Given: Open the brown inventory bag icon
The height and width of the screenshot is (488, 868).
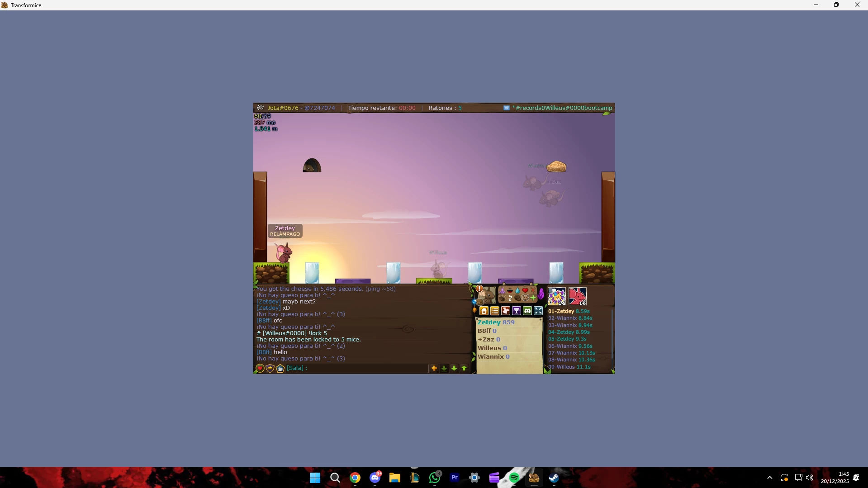Looking at the screenshot, I should tap(479, 302).
